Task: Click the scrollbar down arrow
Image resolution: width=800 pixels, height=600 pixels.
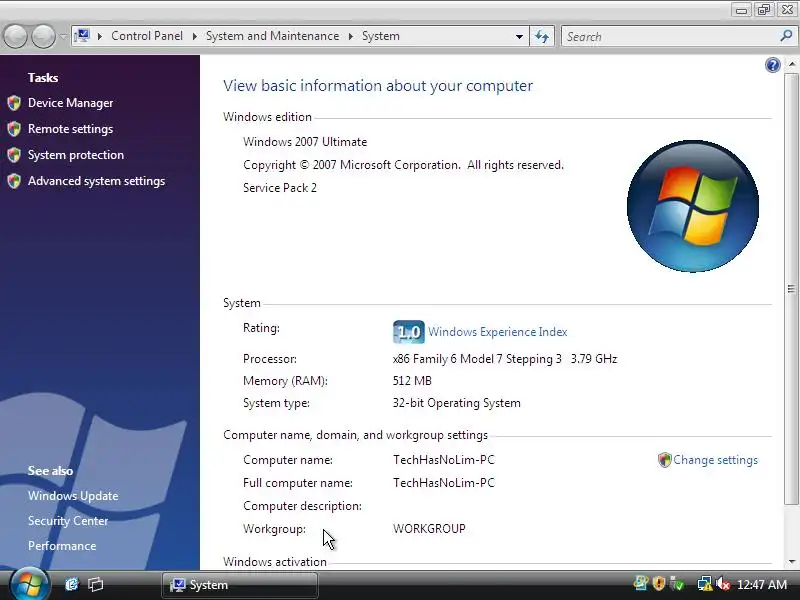Action: pos(791,562)
